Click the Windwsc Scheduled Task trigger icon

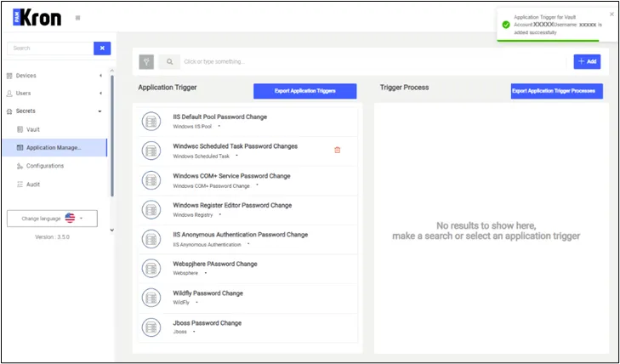tap(151, 151)
